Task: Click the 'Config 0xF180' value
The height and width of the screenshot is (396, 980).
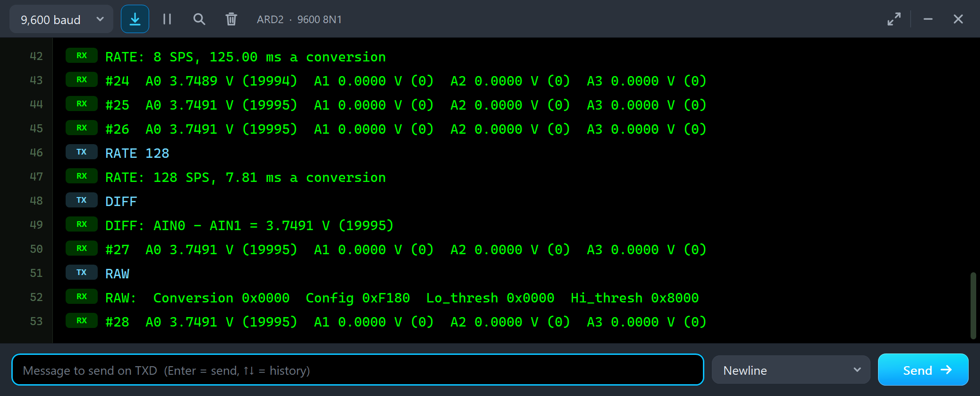Action: (358, 298)
